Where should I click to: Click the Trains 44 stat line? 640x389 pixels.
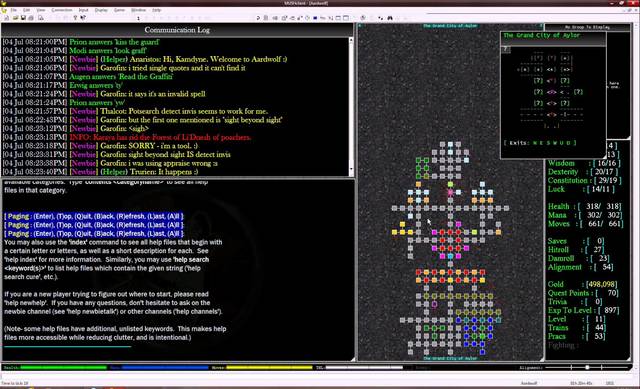pos(577,328)
